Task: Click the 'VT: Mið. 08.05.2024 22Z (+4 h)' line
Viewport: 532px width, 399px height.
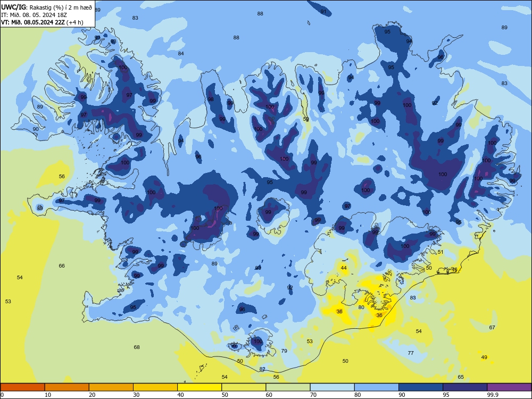Action: coord(42,22)
